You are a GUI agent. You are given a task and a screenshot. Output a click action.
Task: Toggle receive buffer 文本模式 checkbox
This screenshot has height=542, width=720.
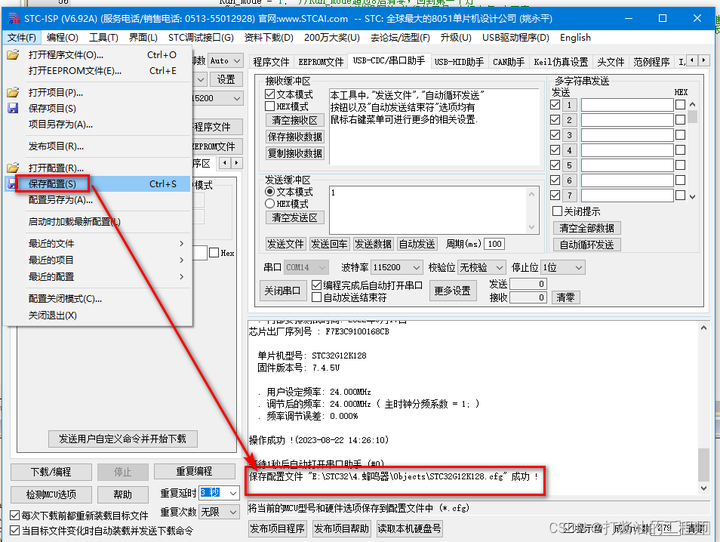pos(270,94)
